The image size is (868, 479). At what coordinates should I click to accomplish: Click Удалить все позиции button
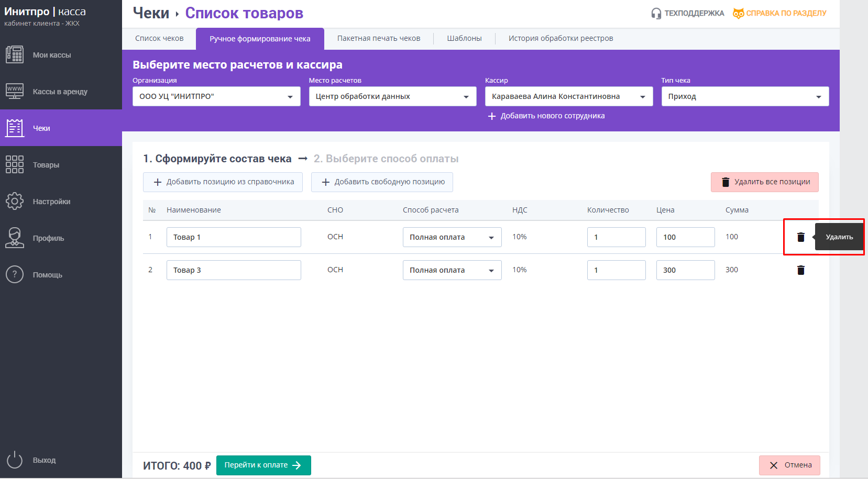point(764,182)
